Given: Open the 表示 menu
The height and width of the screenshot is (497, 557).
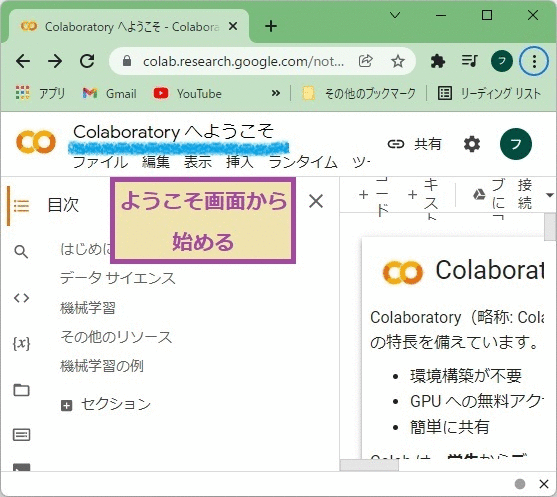Looking at the screenshot, I should pos(198,162).
